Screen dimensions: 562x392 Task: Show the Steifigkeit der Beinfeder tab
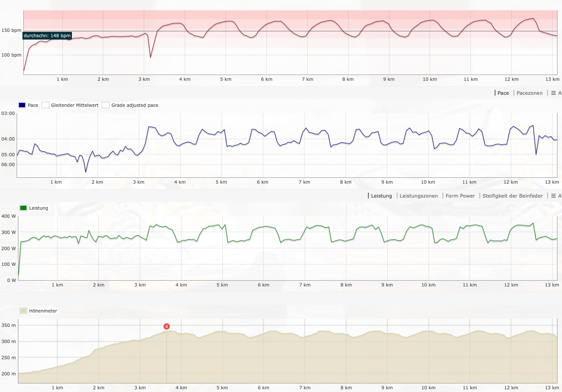pyautogui.click(x=513, y=196)
